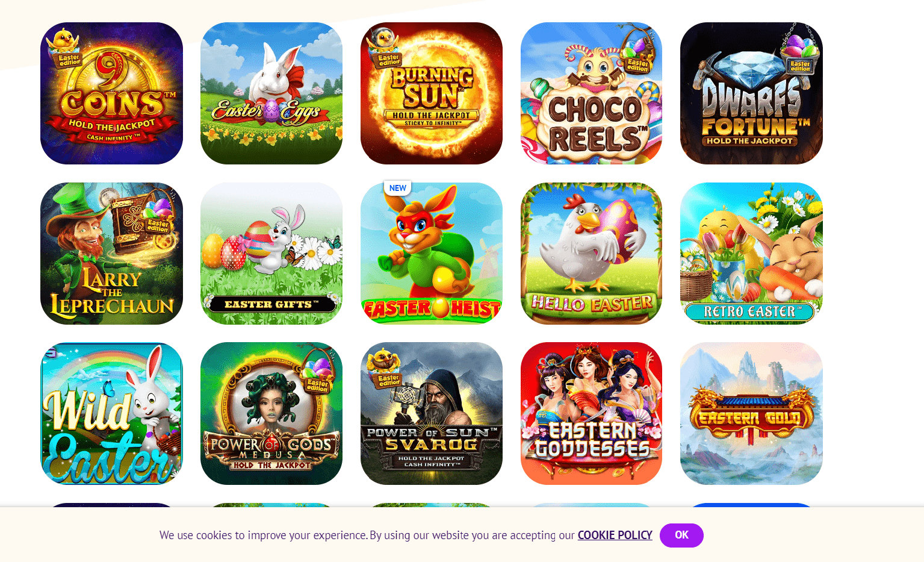
Task: Open Dwarfs Fortune Hold the Jackpot
Action: tap(751, 93)
